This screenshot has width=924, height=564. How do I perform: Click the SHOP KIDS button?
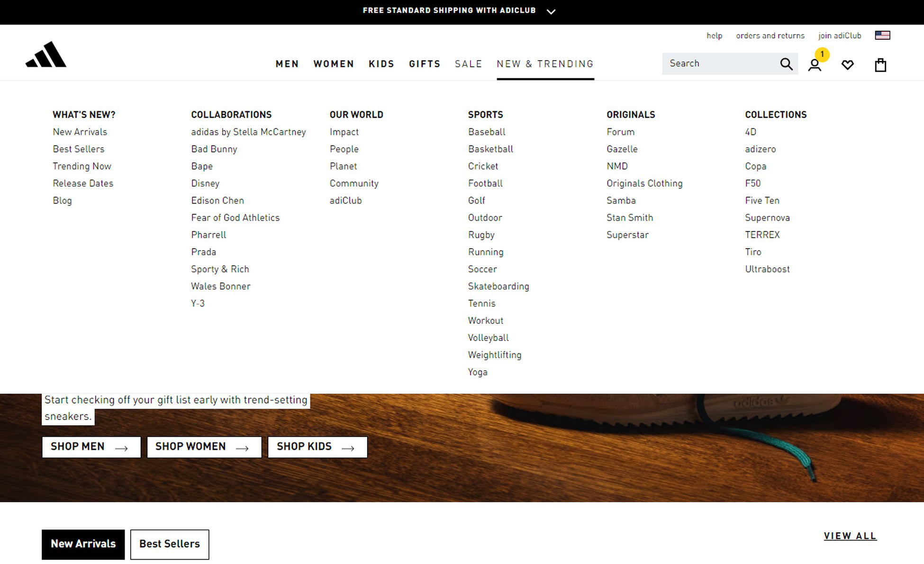coord(317,447)
